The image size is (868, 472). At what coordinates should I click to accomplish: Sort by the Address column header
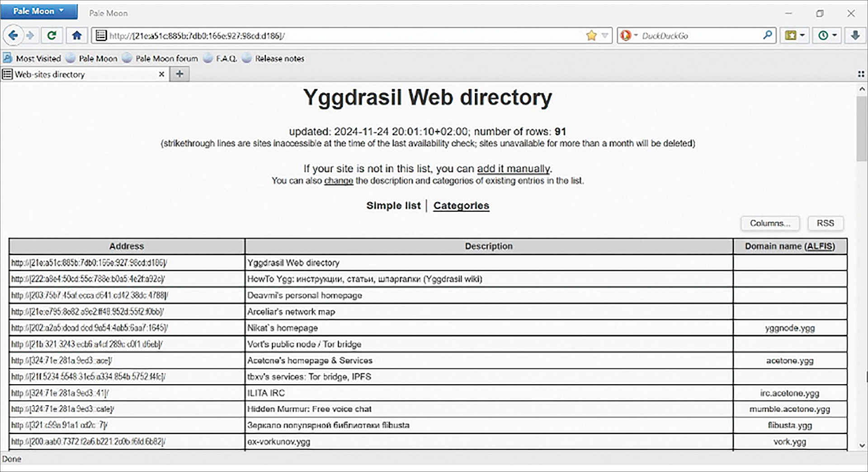[127, 246]
